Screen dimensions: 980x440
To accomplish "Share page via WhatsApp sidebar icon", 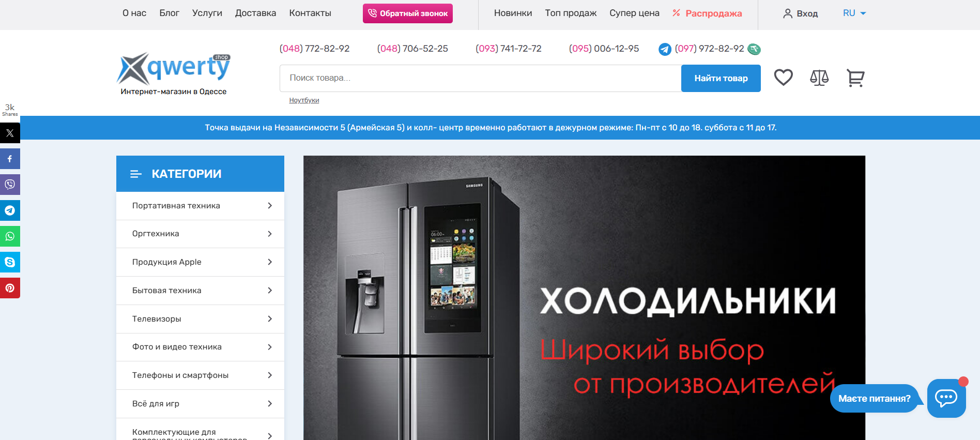I will click(x=10, y=236).
